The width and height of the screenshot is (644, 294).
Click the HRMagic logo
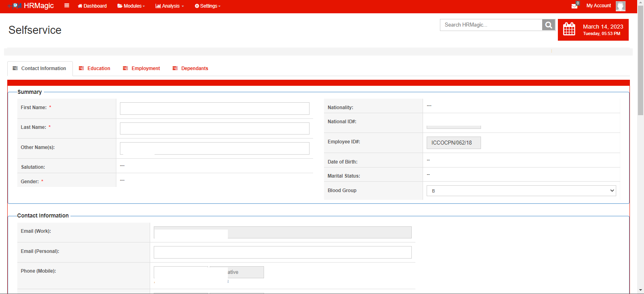pyautogui.click(x=31, y=6)
